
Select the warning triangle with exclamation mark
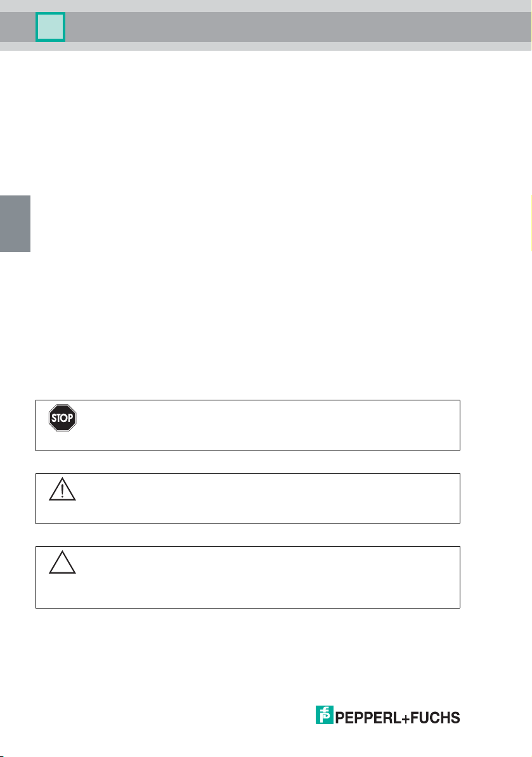pyautogui.click(x=62, y=489)
